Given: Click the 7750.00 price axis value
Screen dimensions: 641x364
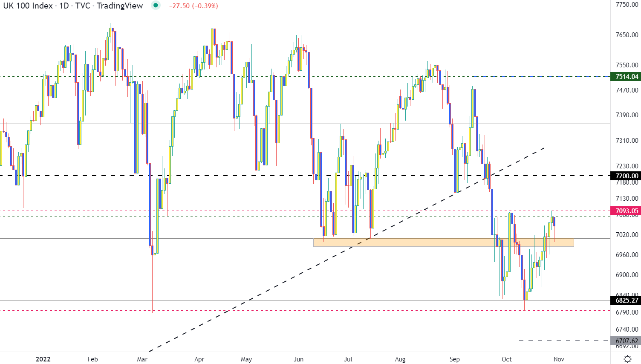Looking at the screenshot, I should (627, 5).
